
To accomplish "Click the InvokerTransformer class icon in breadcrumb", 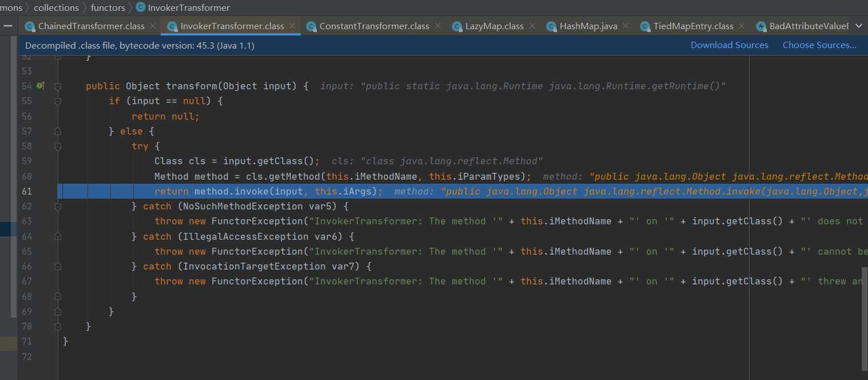I will click(140, 7).
